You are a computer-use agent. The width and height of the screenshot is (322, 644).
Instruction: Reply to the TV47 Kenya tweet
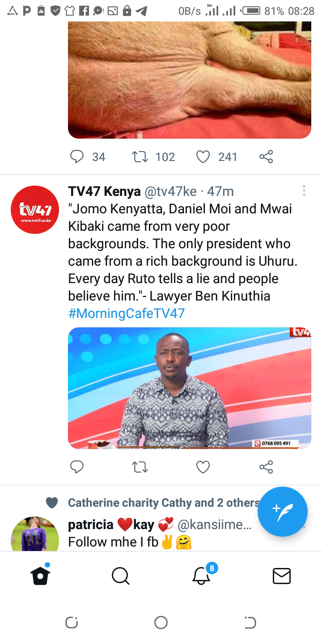click(77, 467)
